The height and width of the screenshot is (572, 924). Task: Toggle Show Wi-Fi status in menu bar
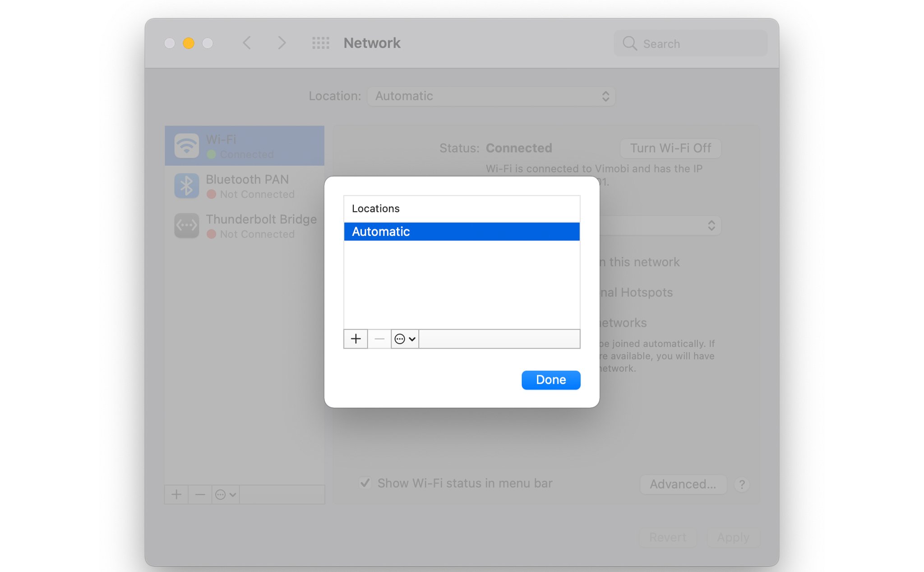[365, 483]
